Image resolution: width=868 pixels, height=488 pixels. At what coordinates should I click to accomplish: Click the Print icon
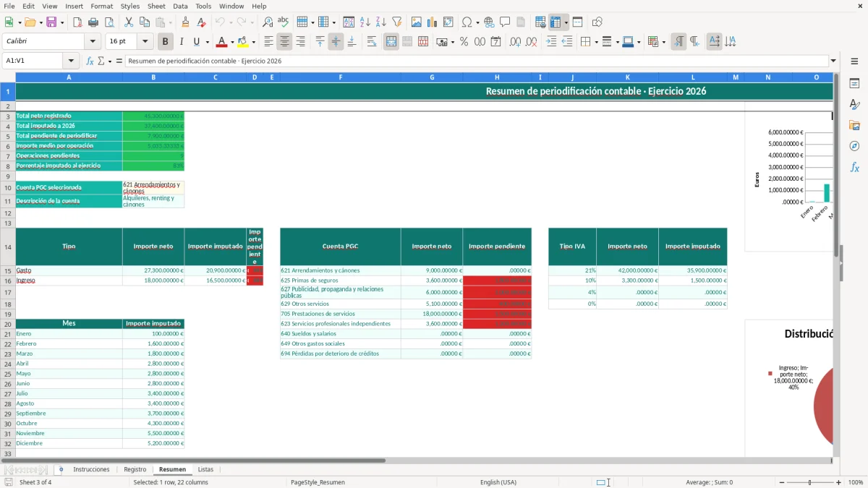[93, 22]
